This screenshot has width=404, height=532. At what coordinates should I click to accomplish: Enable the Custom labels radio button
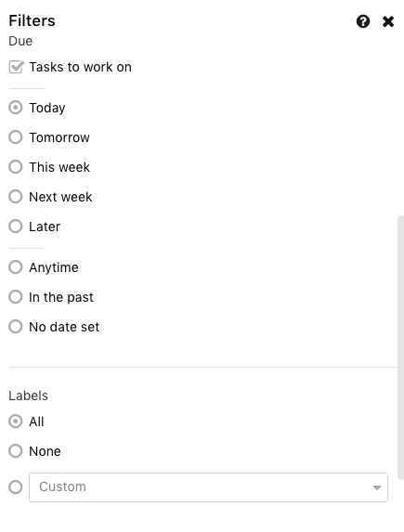(x=16, y=487)
